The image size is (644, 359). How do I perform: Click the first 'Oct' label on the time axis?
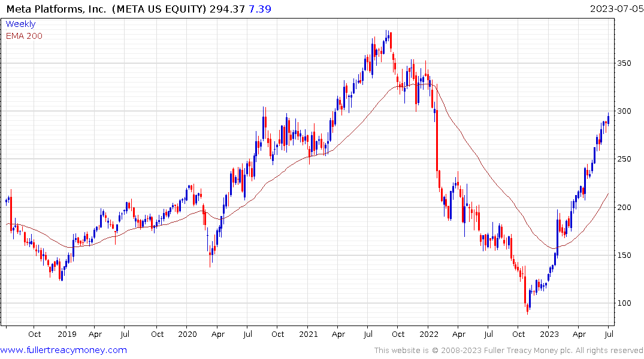coord(35,334)
